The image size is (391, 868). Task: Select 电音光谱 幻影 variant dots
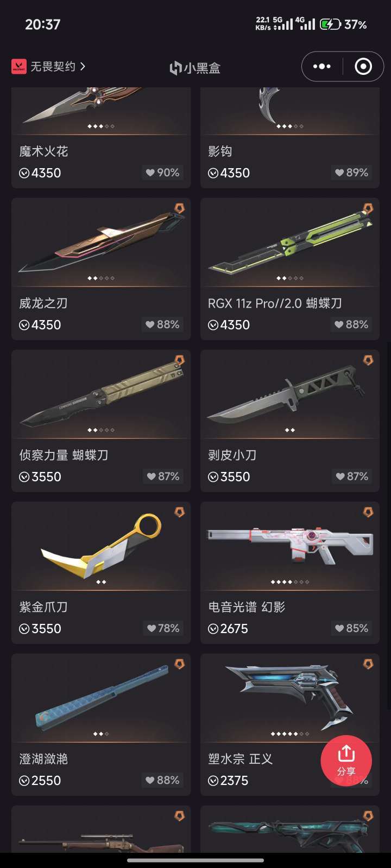290,582
